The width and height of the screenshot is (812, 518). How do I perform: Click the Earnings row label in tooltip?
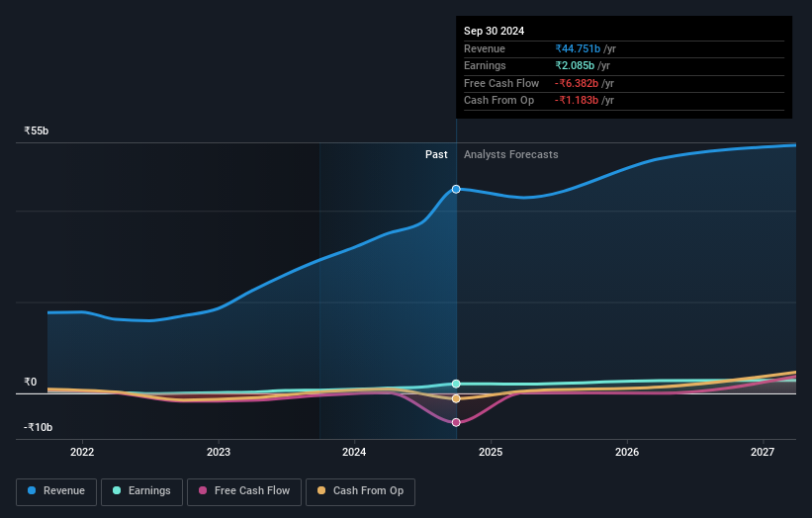(x=485, y=65)
